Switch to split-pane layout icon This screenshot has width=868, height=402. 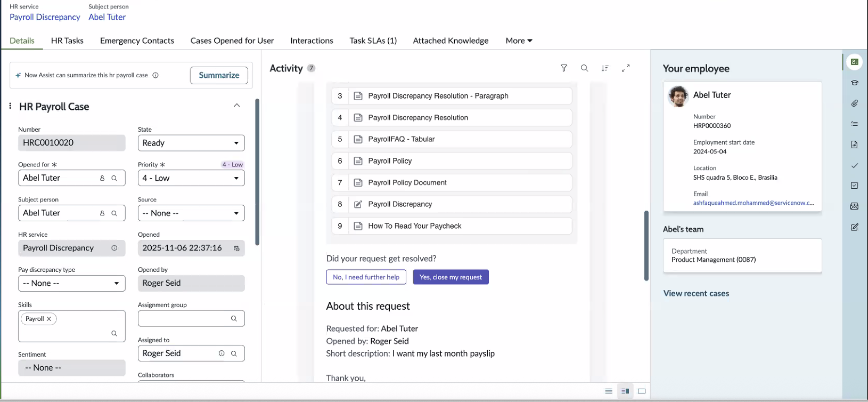625,391
